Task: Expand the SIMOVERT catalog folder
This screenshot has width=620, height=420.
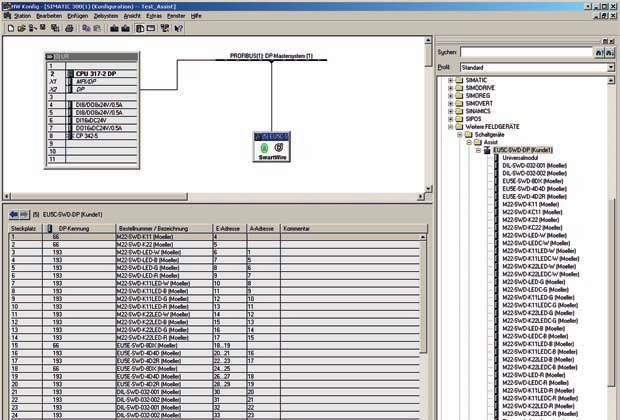Action: (450, 104)
